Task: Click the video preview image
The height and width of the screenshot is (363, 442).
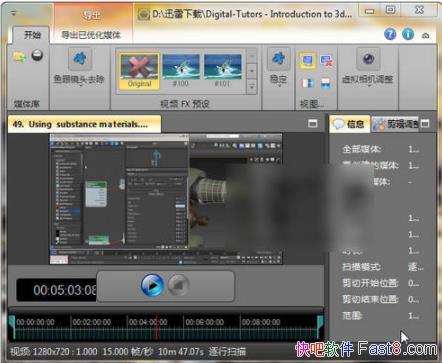Action: point(166,199)
